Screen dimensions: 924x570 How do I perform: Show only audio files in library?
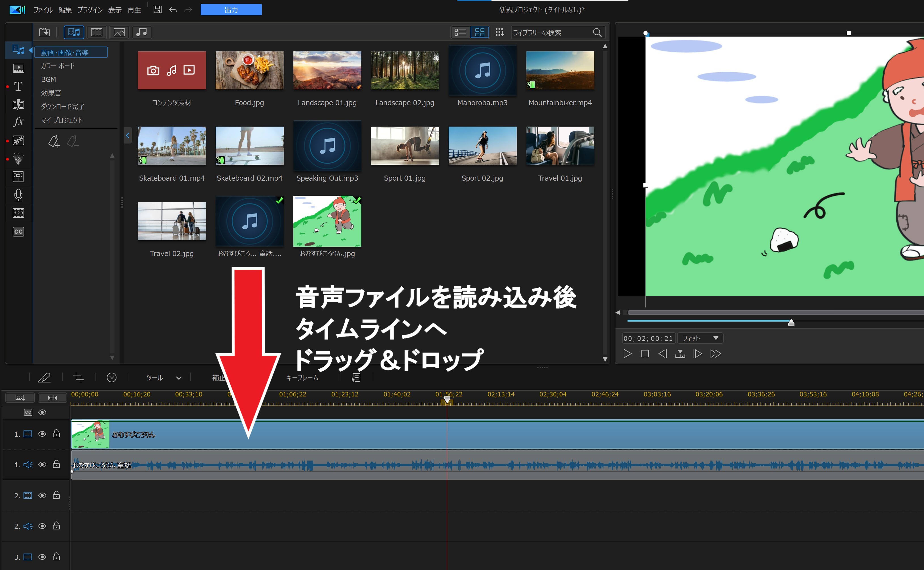point(142,32)
